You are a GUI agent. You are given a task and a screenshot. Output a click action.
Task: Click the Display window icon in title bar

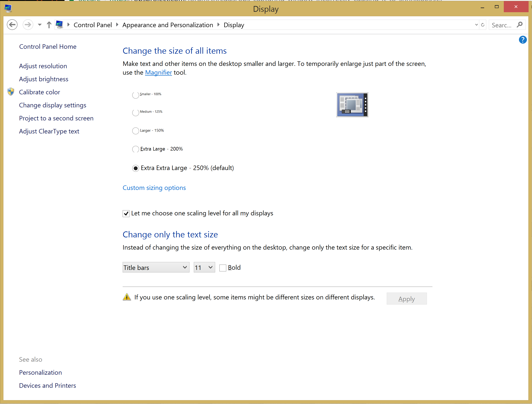[8, 8]
